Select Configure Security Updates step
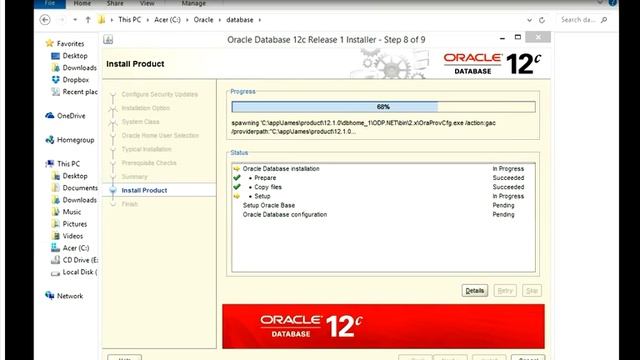 (x=160, y=94)
